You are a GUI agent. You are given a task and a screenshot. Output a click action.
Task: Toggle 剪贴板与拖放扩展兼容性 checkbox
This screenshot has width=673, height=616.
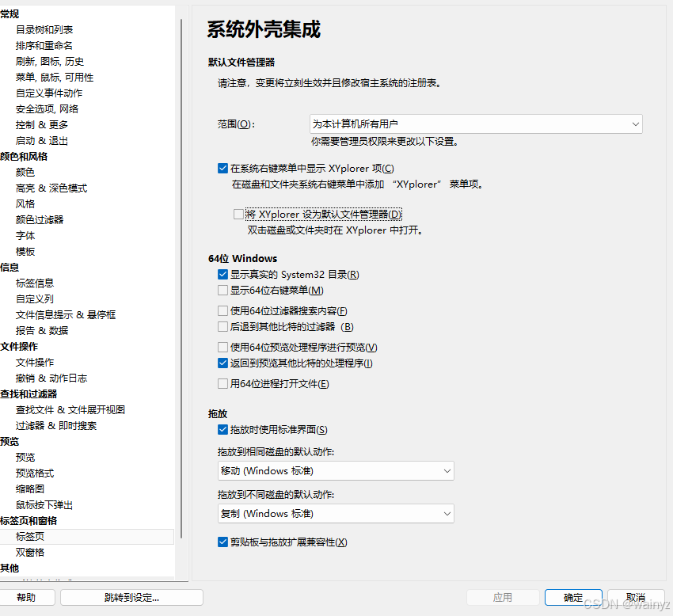pos(222,542)
